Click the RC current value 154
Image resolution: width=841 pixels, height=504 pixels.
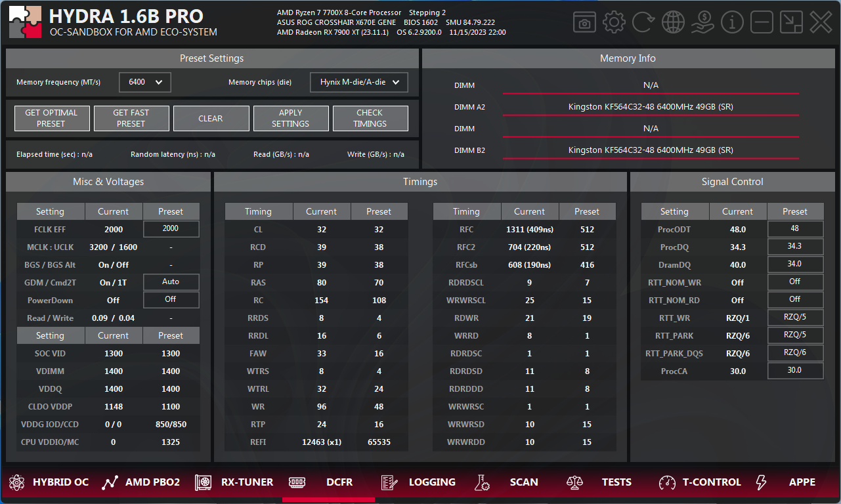[x=322, y=301]
